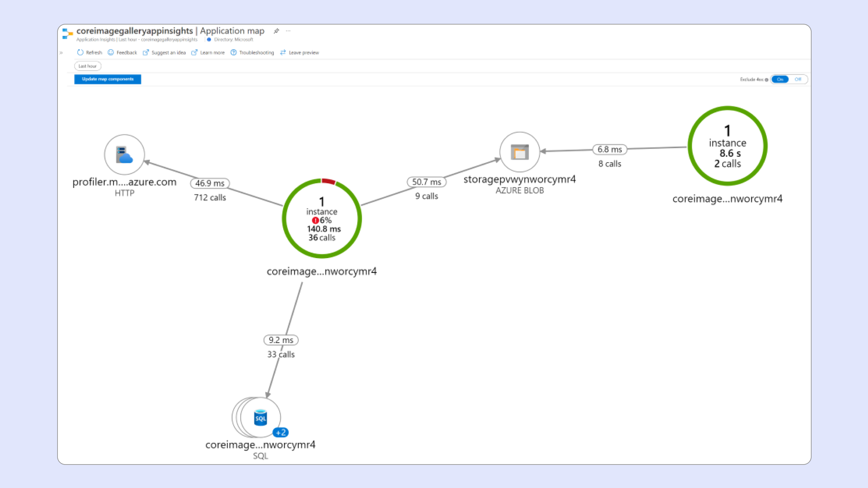Select the profiler HTTP dependency node icon
The width and height of the screenshot is (868, 488).
coord(124,155)
